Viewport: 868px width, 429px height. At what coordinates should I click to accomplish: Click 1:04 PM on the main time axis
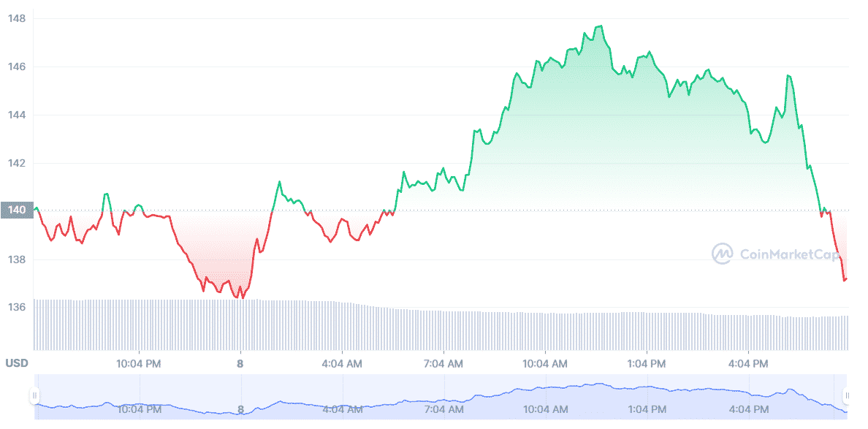647,363
